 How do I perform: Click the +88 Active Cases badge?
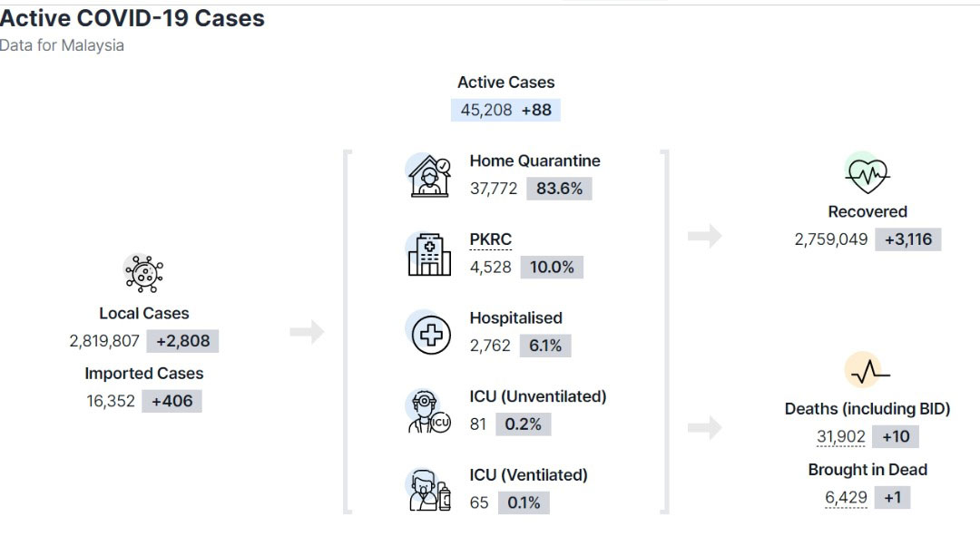(536, 110)
